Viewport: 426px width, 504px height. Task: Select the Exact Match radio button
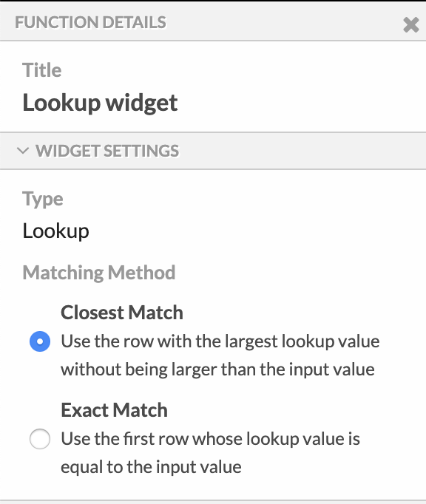(x=40, y=439)
